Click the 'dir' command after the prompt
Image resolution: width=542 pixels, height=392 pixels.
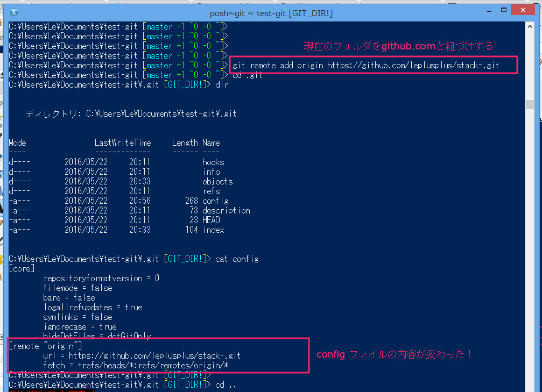click(x=222, y=84)
